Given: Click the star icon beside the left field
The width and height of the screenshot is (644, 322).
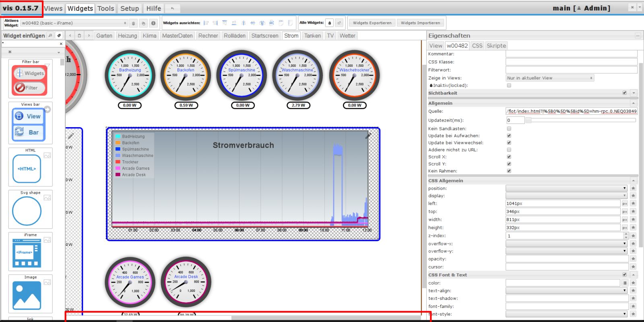Looking at the screenshot, I should coord(633,204).
